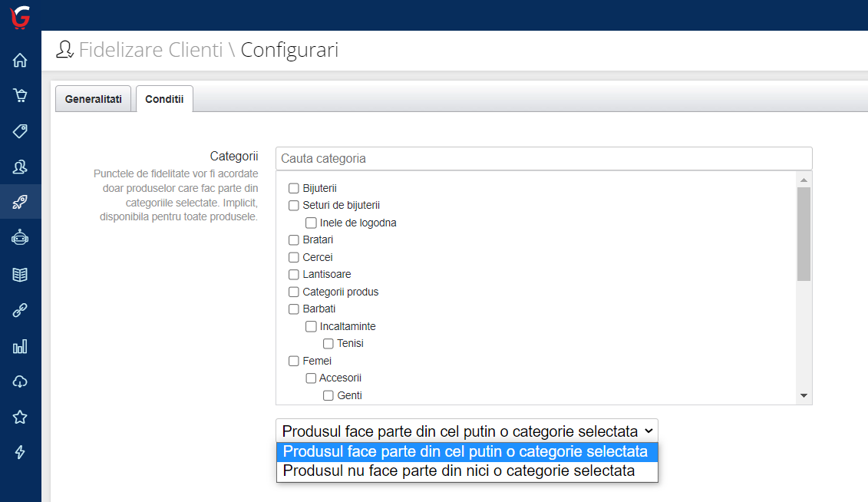
Task: Enable the Tenisi category checkbox
Action: click(x=328, y=343)
